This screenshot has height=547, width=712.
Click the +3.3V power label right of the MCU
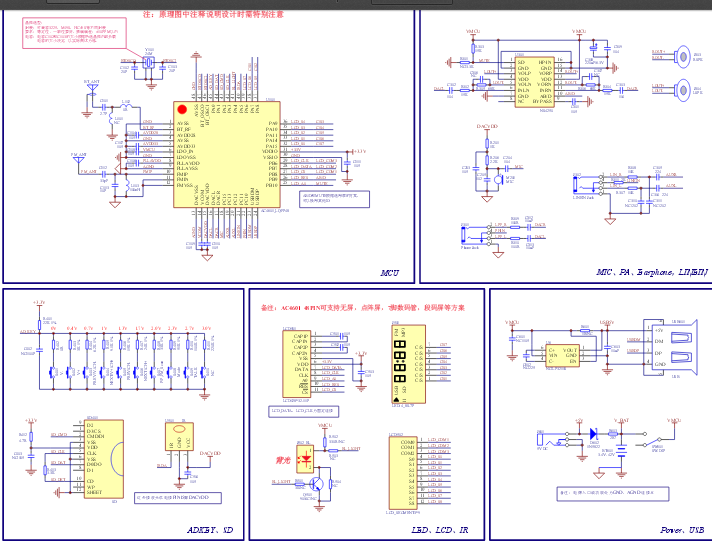pos(359,151)
